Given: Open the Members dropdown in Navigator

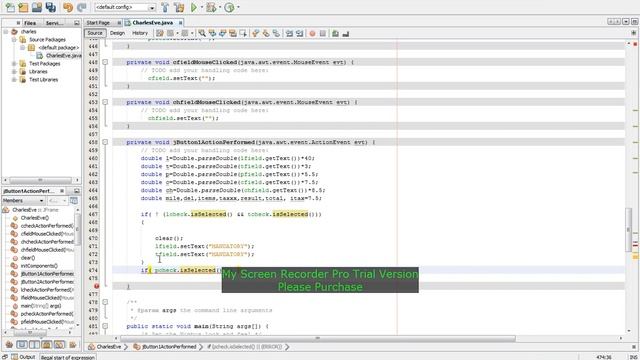Looking at the screenshot, I should tap(23, 200).
